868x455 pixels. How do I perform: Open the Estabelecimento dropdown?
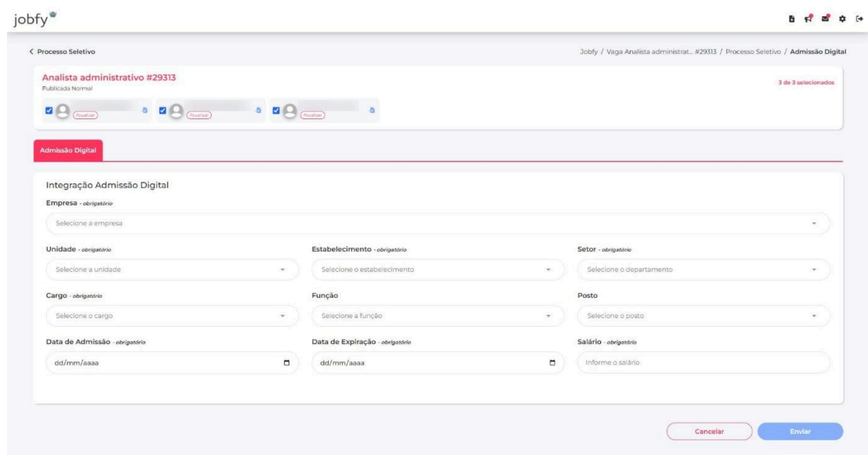pyautogui.click(x=438, y=270)
